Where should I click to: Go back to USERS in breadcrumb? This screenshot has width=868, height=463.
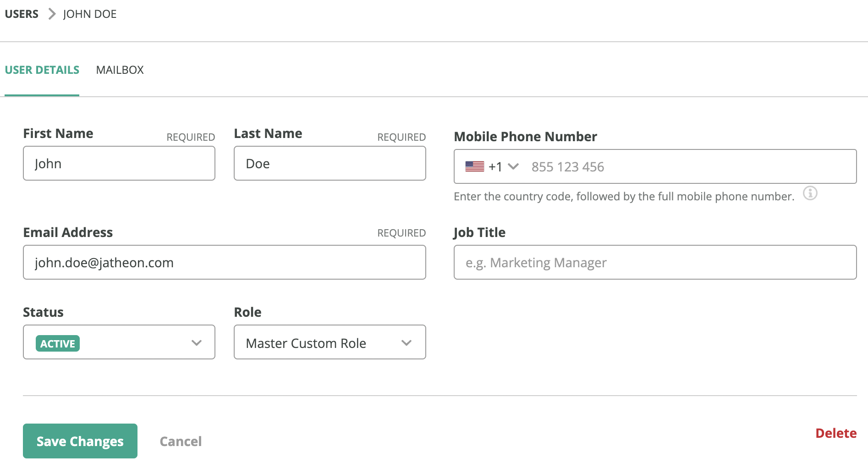pos(22,14)
